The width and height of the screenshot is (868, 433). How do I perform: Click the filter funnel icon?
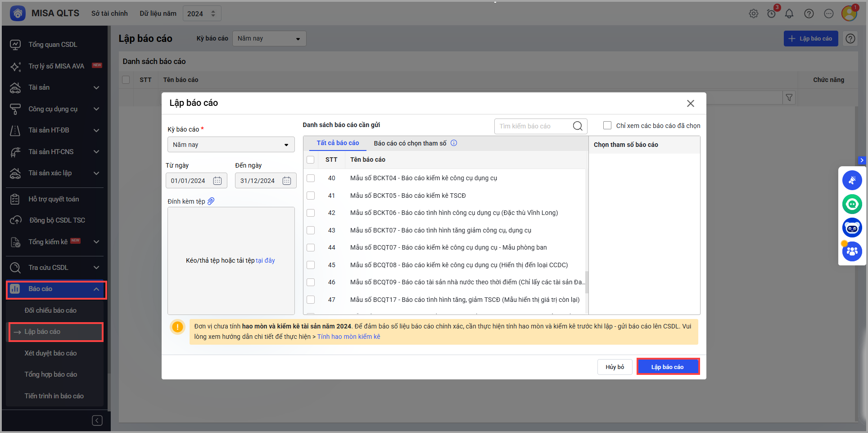pyautogui.click(x=789, y=98)
